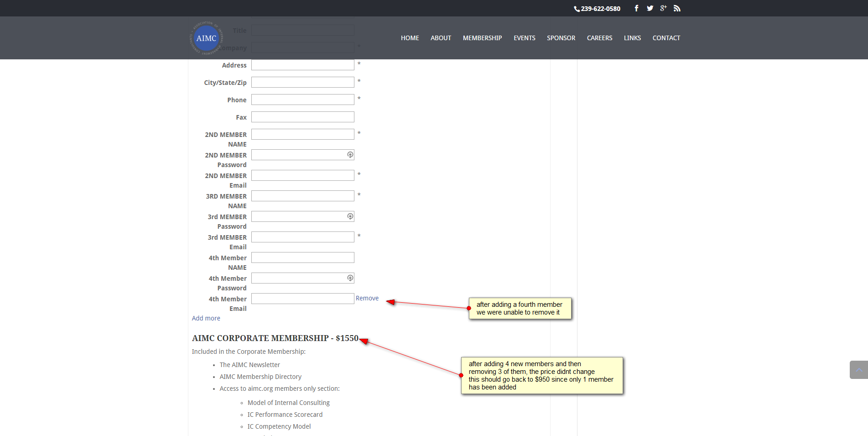The width and height of the screenshot is (868, 436).
Task: Go to the HOME menu item
Action: 410,38
